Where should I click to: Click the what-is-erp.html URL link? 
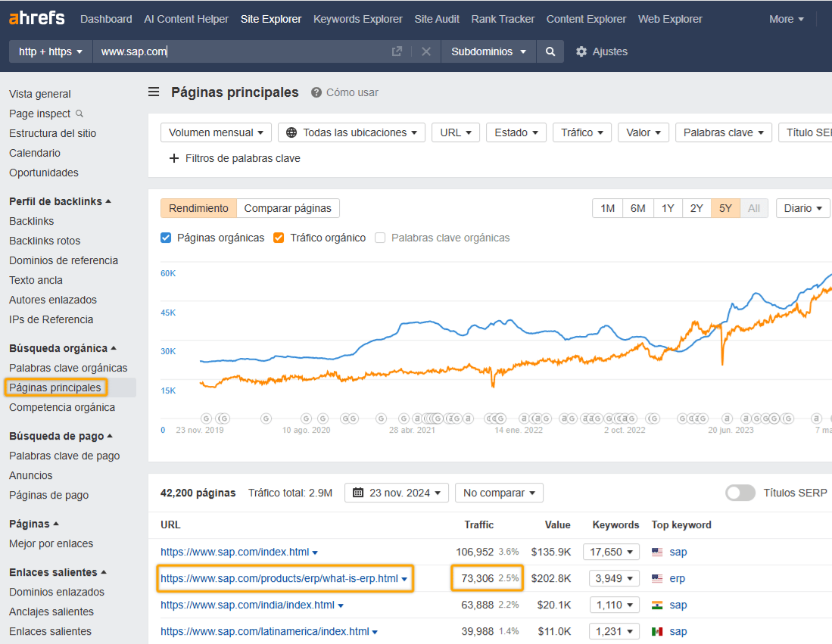278,578
